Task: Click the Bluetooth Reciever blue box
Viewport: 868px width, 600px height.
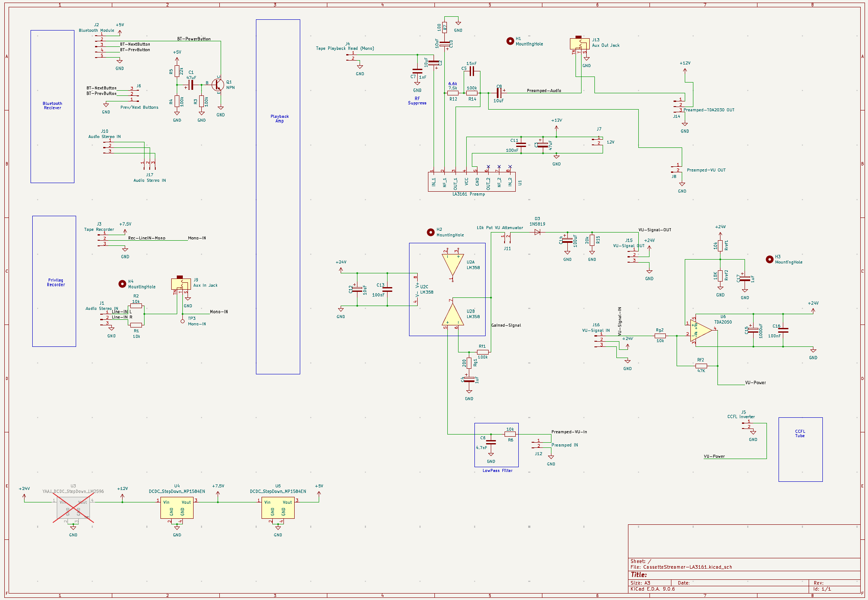Action: [x=52, y=106]
